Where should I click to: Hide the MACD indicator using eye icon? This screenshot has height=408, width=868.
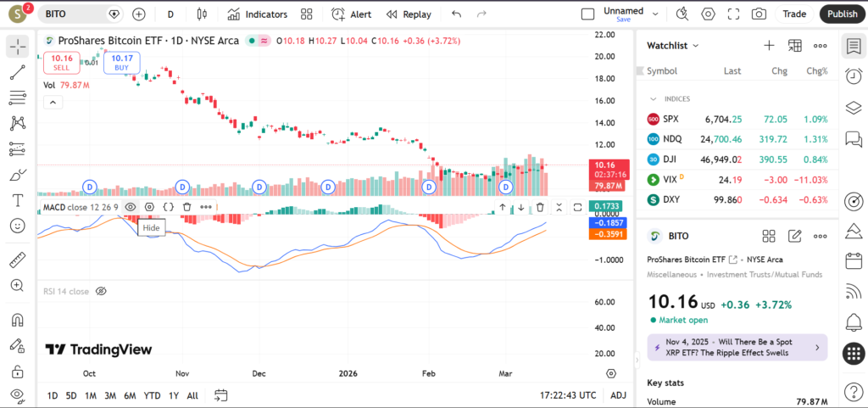pyautogui.click(x=131, y=206)
